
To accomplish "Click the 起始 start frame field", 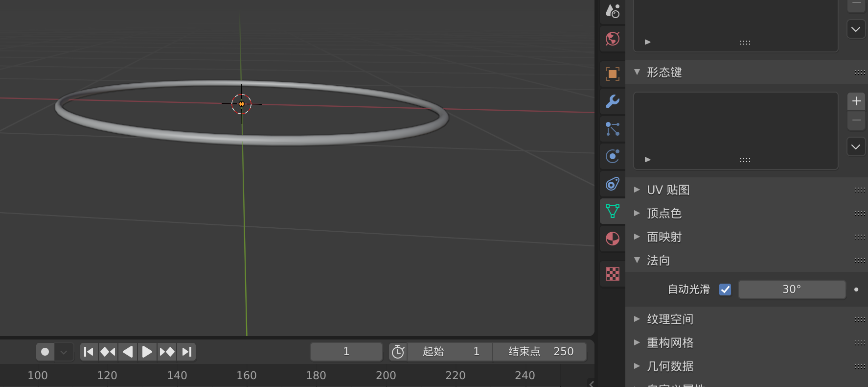I will (x=450, y=352).
